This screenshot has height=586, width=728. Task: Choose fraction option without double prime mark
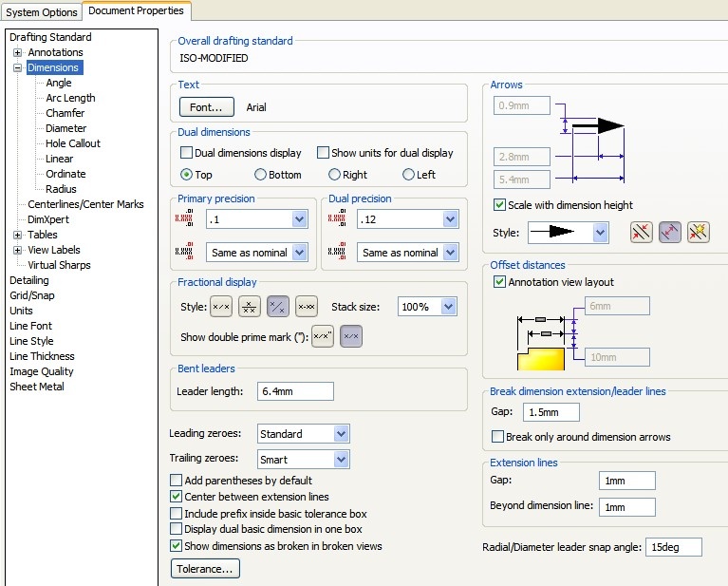click(351, 336)
